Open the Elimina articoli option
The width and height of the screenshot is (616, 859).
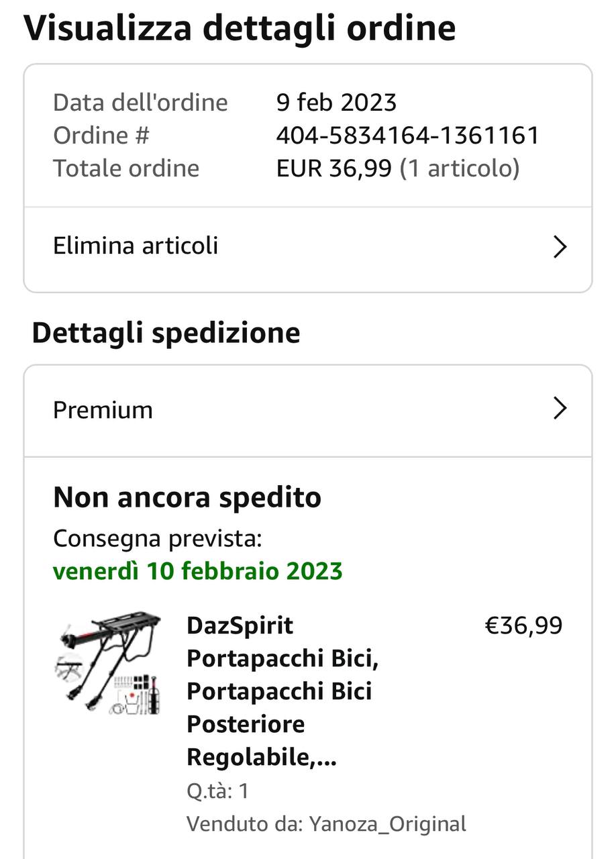pyautogui.click(x=136, y=246)
